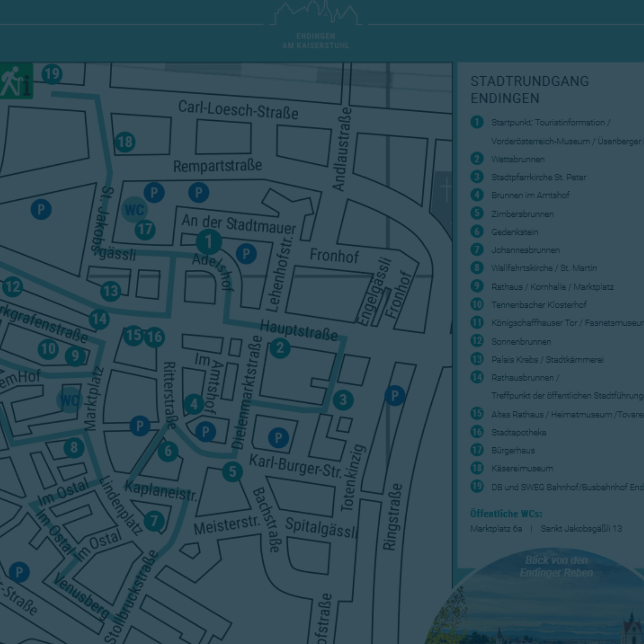Select map marker 12 Sonnenbrunnen
Screen dimensions: 644x644
[x=12, y=287]
